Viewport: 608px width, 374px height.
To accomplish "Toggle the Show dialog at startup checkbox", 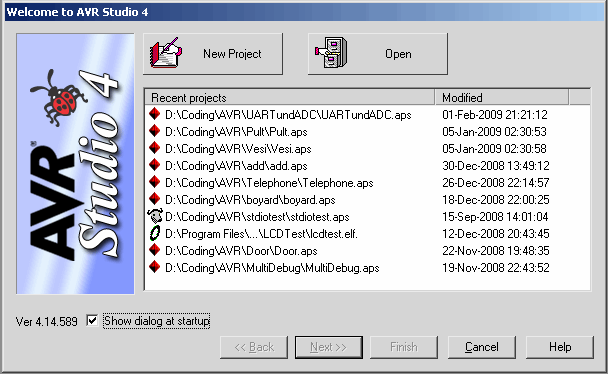I will click(x=92, y=320).
